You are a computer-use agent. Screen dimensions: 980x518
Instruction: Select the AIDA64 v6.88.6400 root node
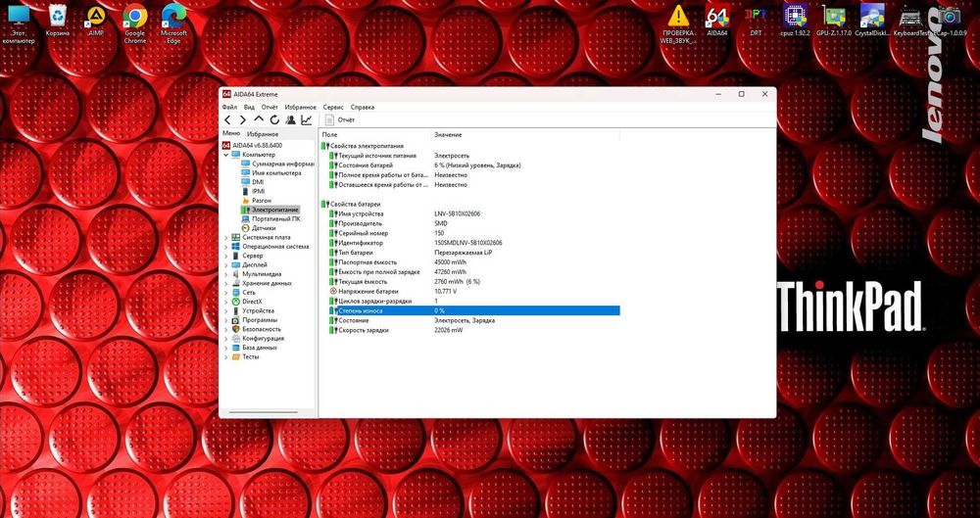(254, 145)
